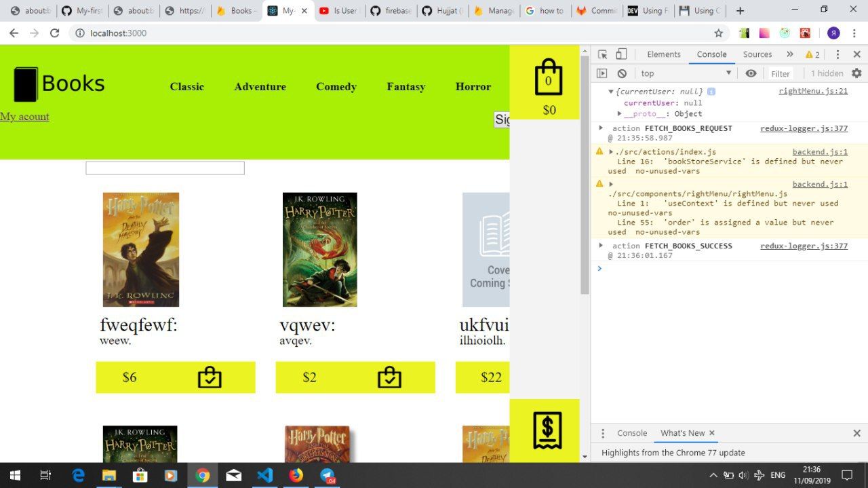868x488 pixels.
Task: Open Telegram from the taskbar
Action: tap(327, 475)
